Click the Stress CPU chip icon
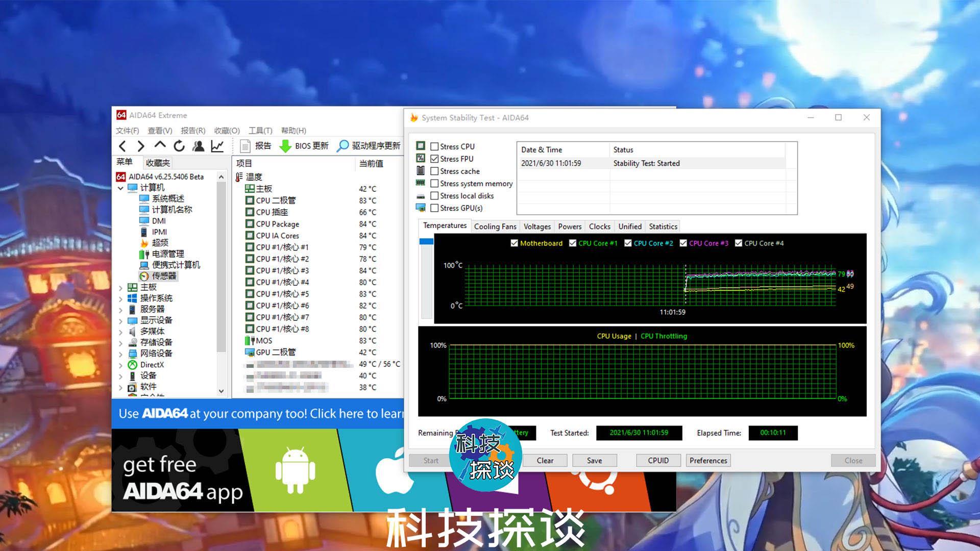This screenshot has height=551, width=980. pyautogui.click(x=421, y=146)
